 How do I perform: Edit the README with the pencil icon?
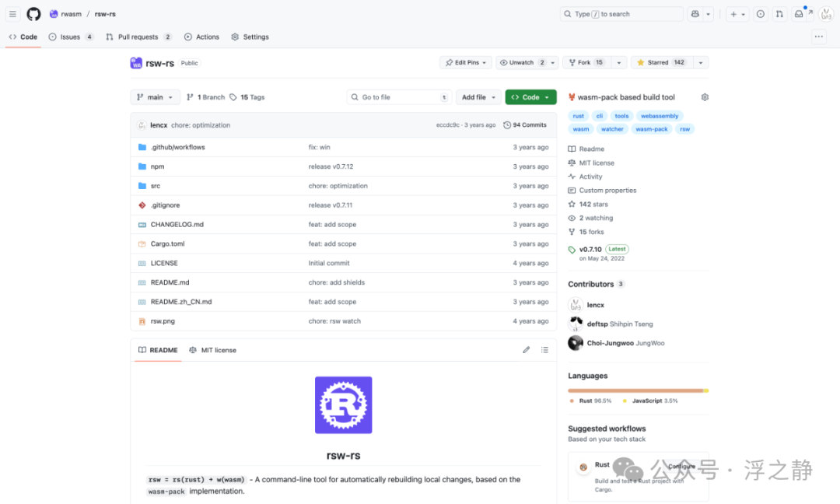tap(526, 350)
